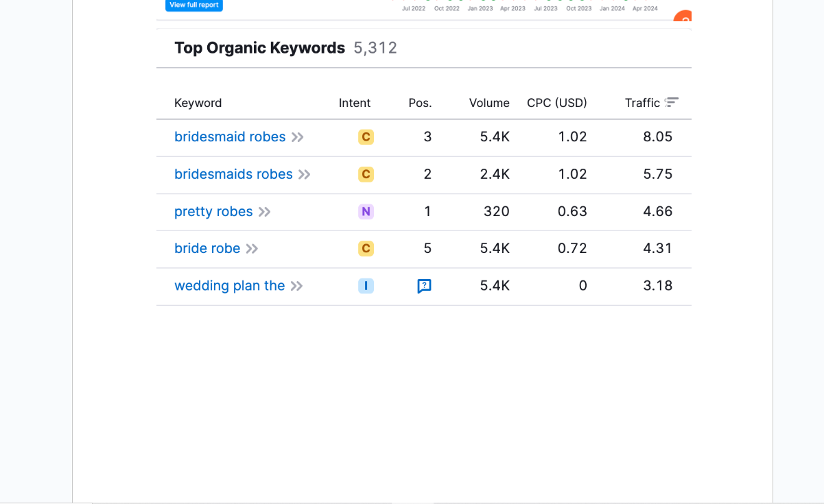Open the bride robe keyword link
Image resolution: width=824 pixels, height=504 pixels.
(x=207, y=248)
